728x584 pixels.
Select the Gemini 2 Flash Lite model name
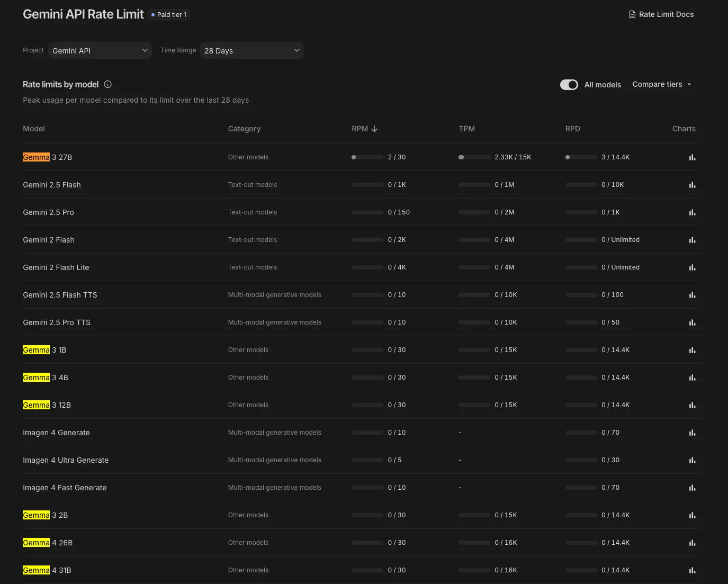[x=56, y=267]
